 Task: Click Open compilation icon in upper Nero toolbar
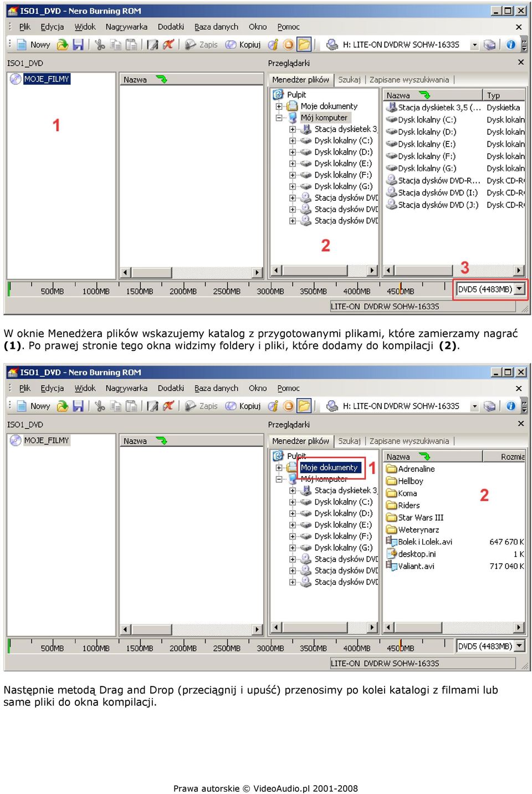point(63,45)
